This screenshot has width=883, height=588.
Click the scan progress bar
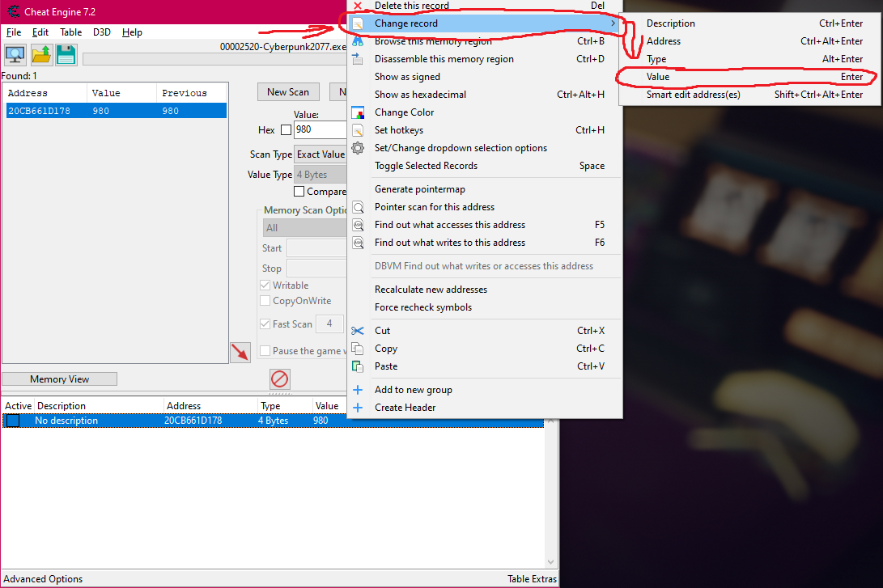[x=214, y=59]
